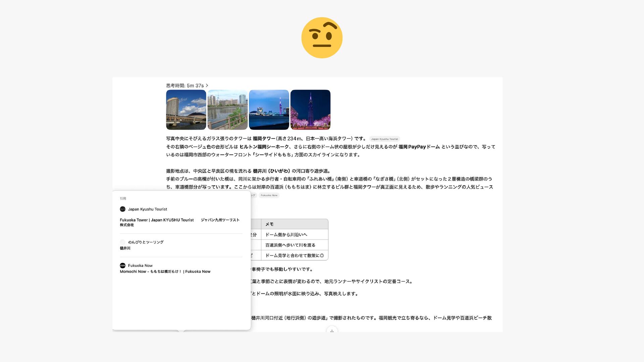Image resolution: width=644 pixels, height=362 pixels.
Task: Click the scroll-to-bottom arrow button
Action: [332, 331]
